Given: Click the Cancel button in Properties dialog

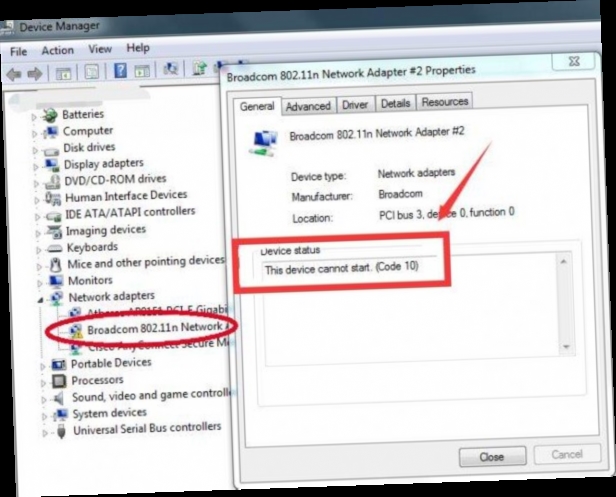Looking at the screenshot, I should coord(567,455).
